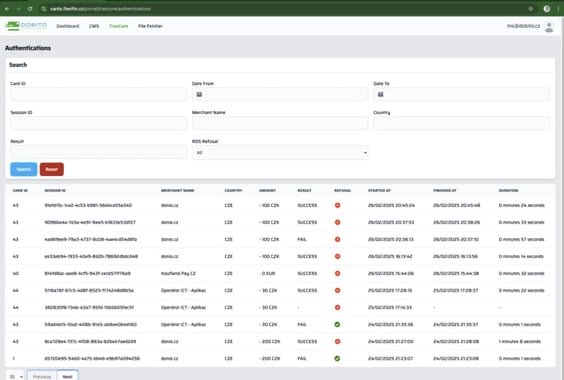Focus the Session ID input field
The width and height of the screenshot is (564, 380).
(99, 123)
